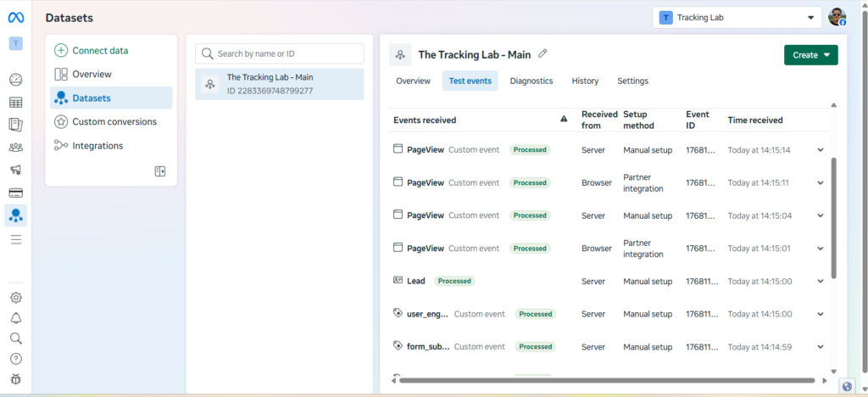Open the Audiences people icon in sidebar

click(15, 148)
